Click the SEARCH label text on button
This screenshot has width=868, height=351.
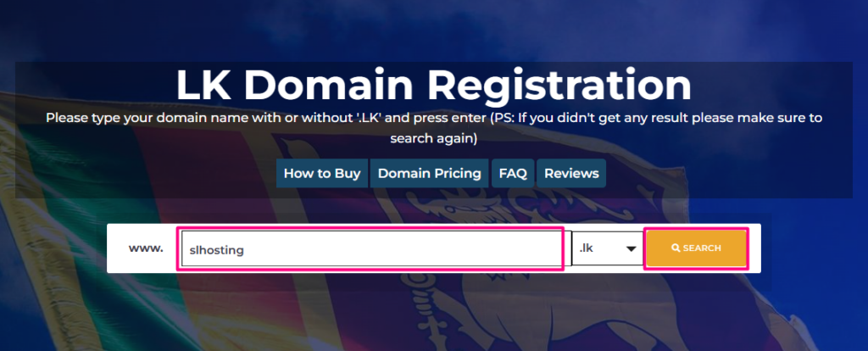tap(702, 248)
